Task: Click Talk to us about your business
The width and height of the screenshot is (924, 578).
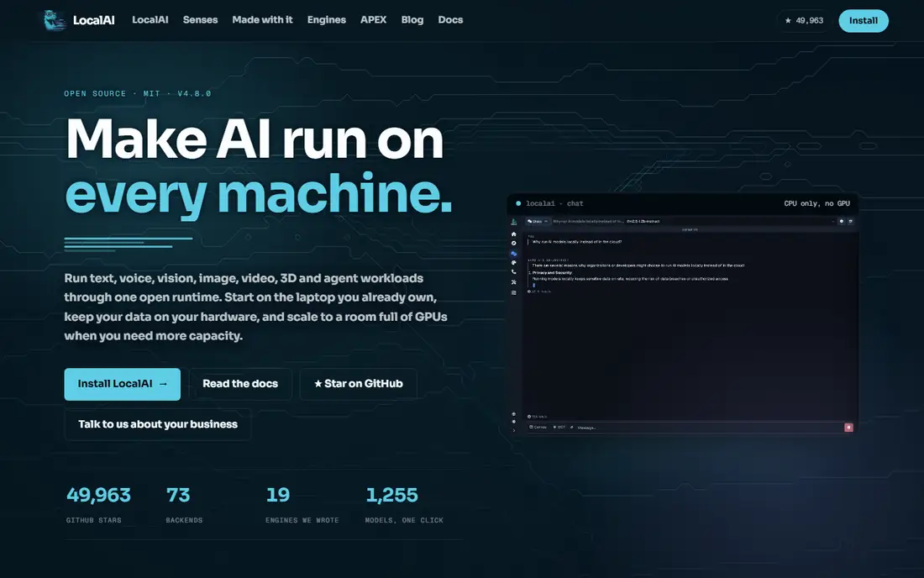Action: [x=158, y=424]
